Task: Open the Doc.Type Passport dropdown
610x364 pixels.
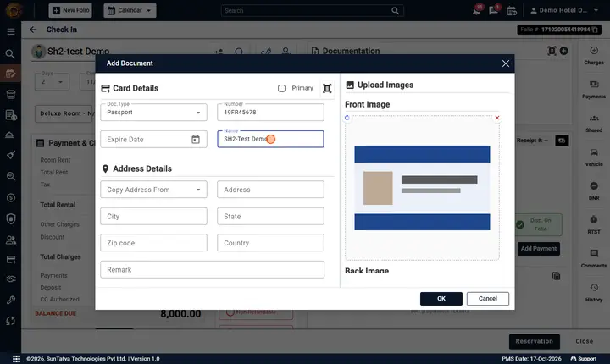Action: pos(153,113)
